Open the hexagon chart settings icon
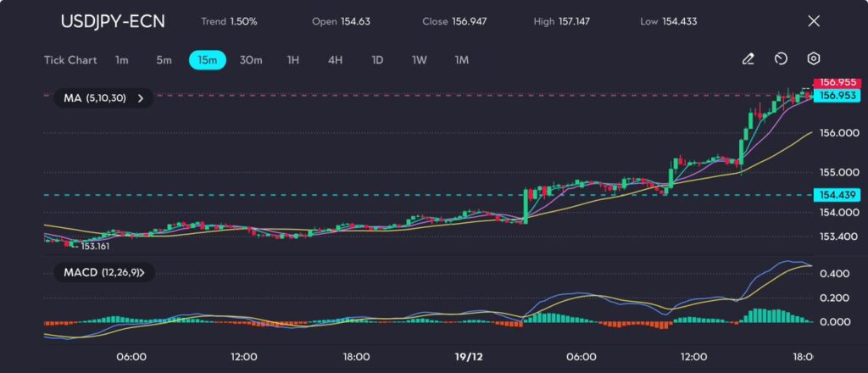The image size is (868, 373). point(814,59)
